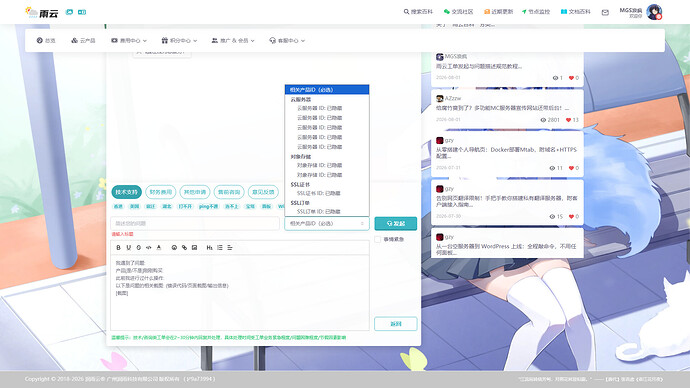
Task: Expand the 费用中心 menu
Action: point(128,40)
